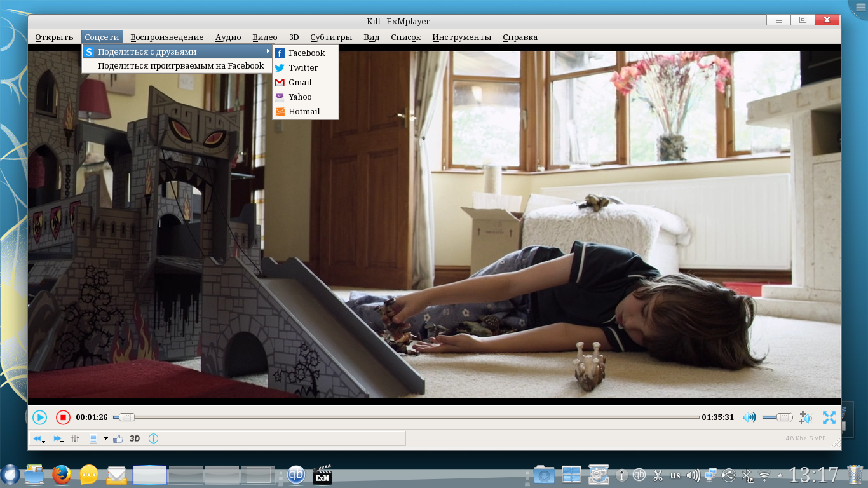
Task: Click the video seek slider handle
Action: pyautogui.click(x=127, y=417)
